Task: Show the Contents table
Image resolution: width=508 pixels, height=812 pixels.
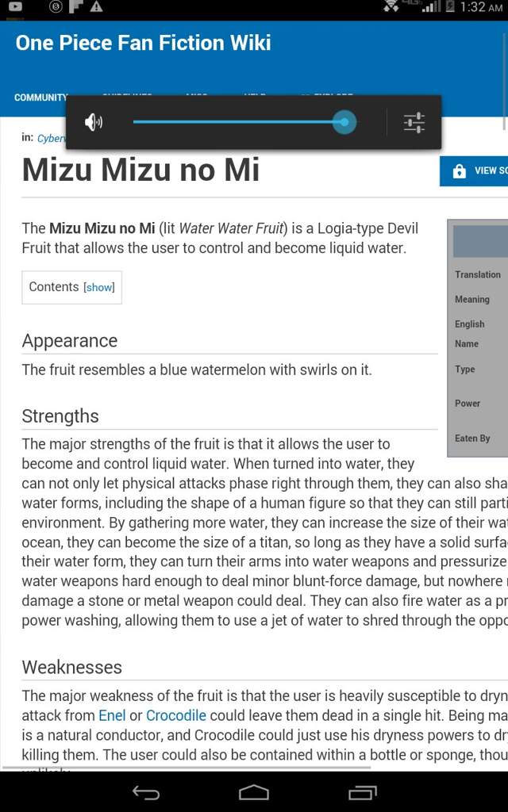Action: pos(99,287)
